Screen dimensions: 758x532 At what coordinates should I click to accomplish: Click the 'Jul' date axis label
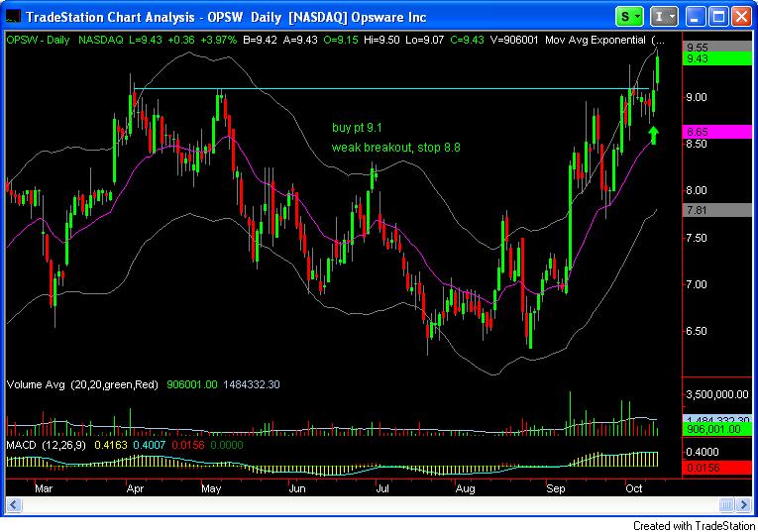click(x=381, y=488)
